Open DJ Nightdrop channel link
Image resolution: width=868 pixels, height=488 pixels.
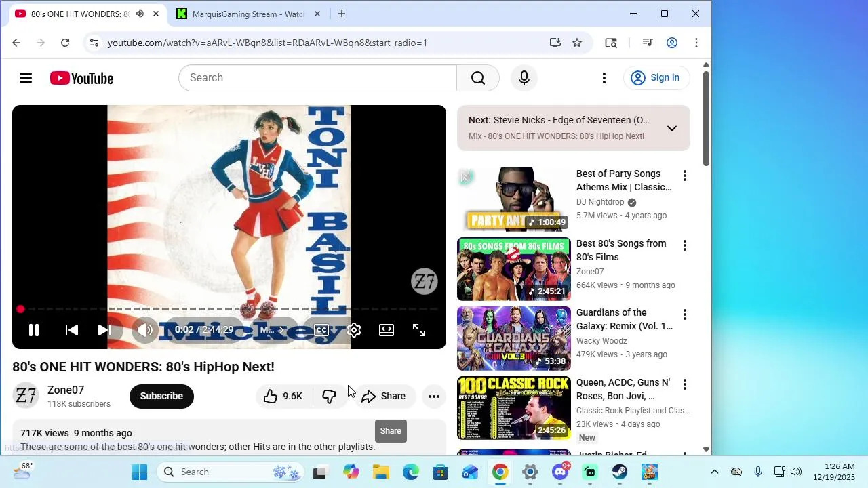coord(600,202)
